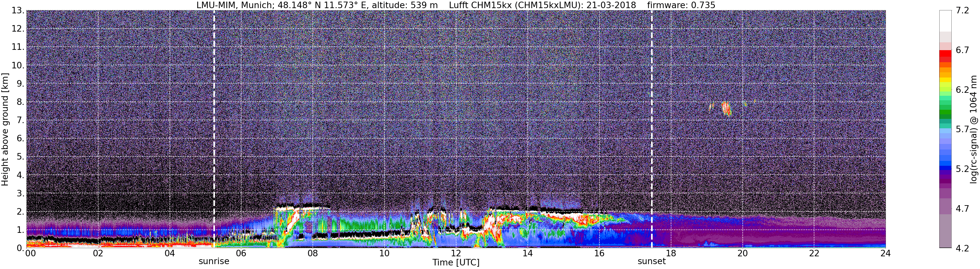
Task: Click the x-axis tick label '16'
Action: 599,253
